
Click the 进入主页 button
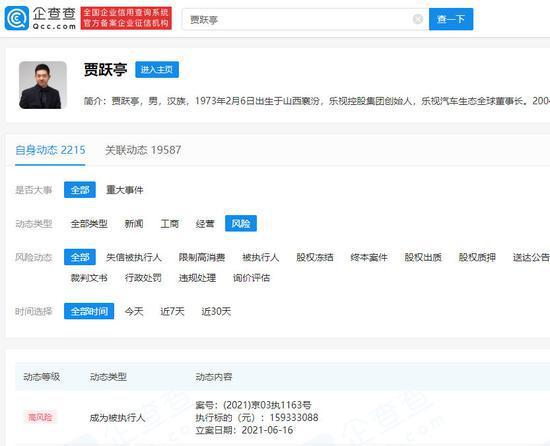click(x=157, y=70)
